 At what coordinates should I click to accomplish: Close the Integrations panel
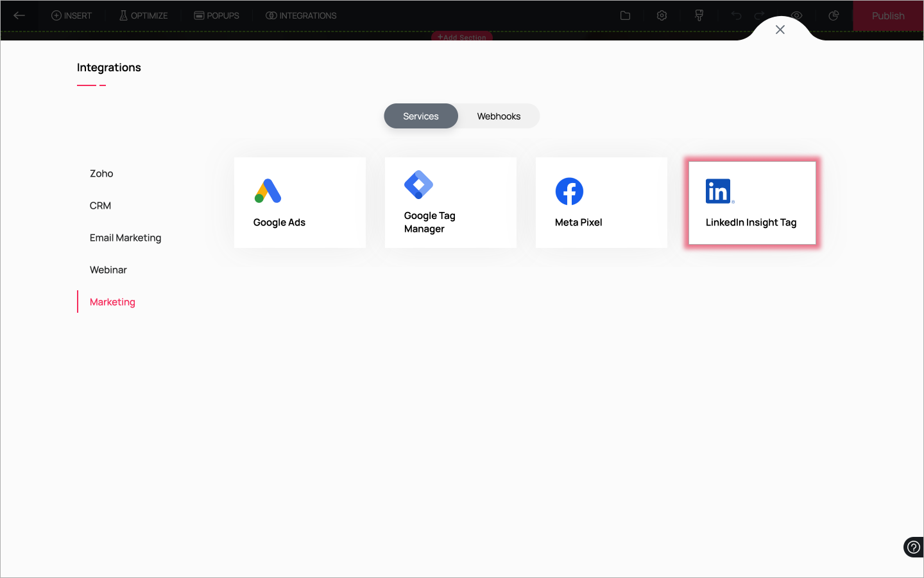pyautogui.click(x=780, y=30)
